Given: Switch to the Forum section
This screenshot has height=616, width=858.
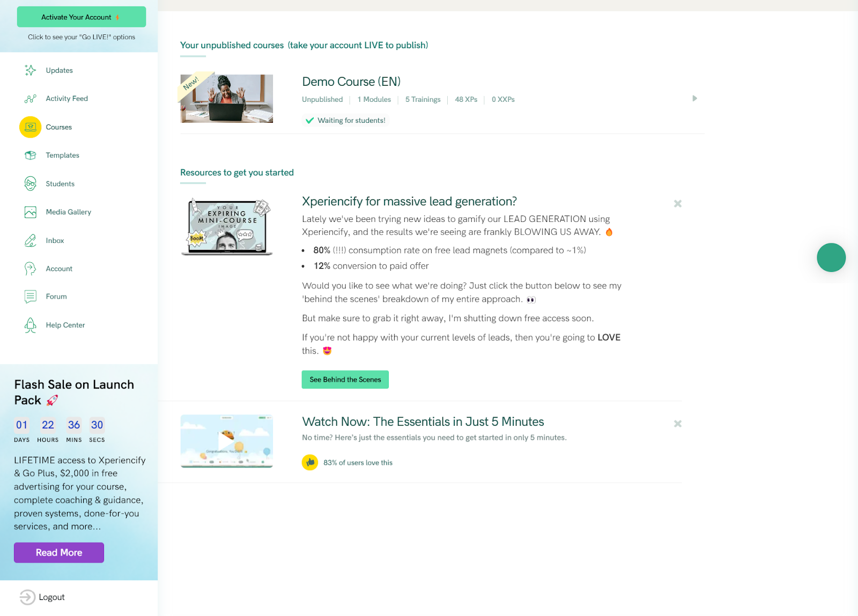Looking at the screenshot, I should (56, 296).
